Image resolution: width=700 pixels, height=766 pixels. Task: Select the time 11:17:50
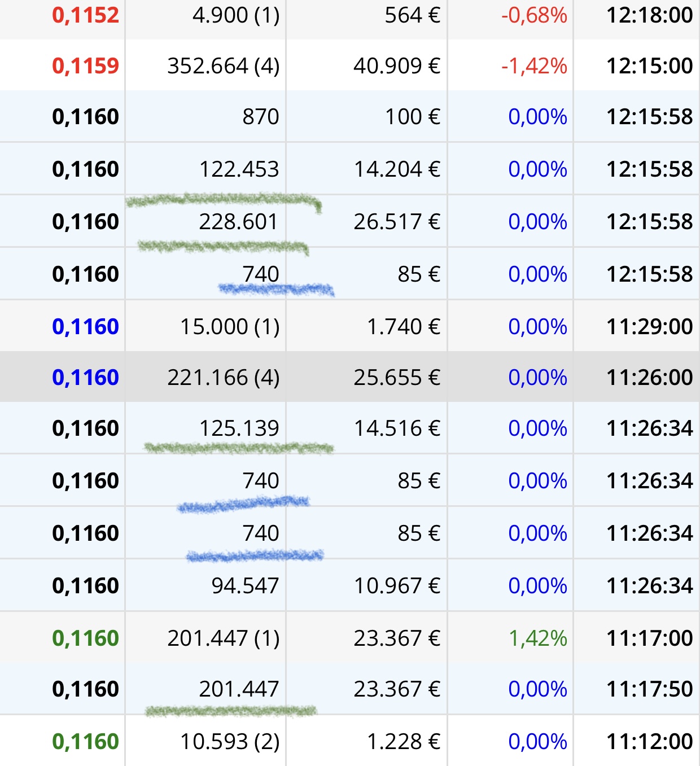coord(650,689)
